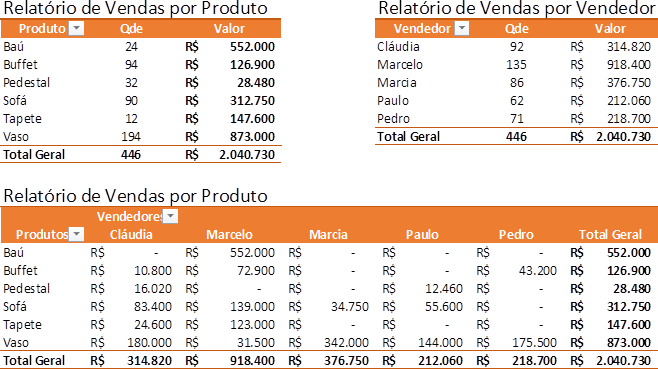This screenshot has width=658, height=369.
Task: Click Buffet Pedro cell 43.200
Action: pyautogui.click(x=538, y=271)
